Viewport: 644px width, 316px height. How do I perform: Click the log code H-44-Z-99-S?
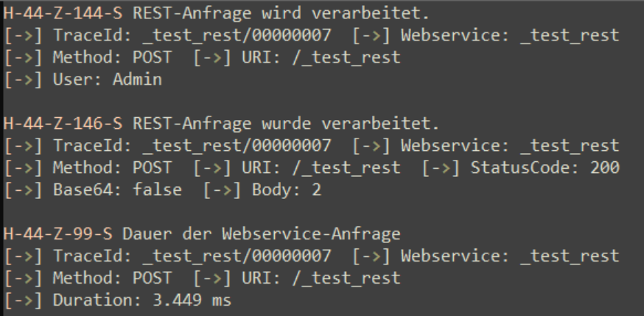coord(58,234)
